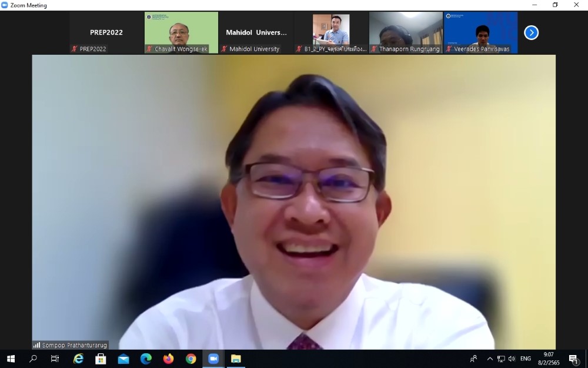Click the connection signal icon beside Sompop's name
The height and width of the screenshot is (368, 588).
(x=36, y=345)
